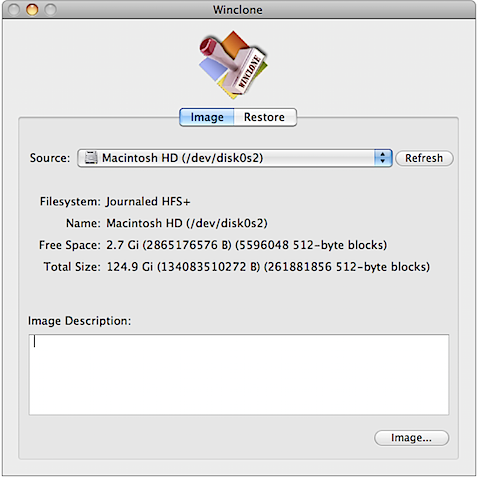Switch to the Image tab
This screenshot has height=478, width=478.
207,117
